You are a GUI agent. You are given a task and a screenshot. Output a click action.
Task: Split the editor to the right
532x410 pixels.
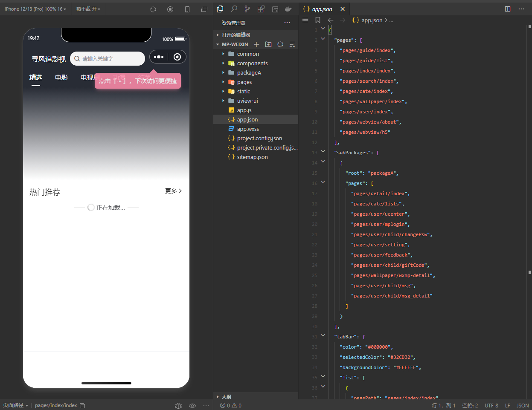coord(508,9)
